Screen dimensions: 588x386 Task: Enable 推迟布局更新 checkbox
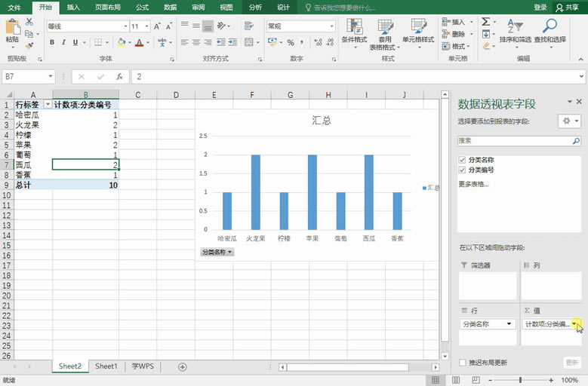463,363
